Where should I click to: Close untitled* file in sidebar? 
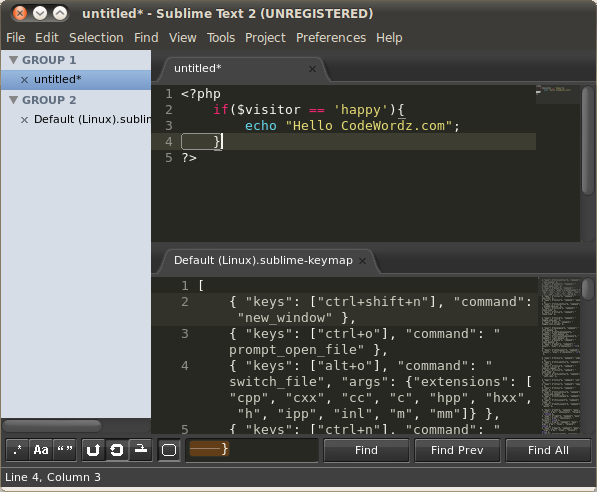point(24,80)
